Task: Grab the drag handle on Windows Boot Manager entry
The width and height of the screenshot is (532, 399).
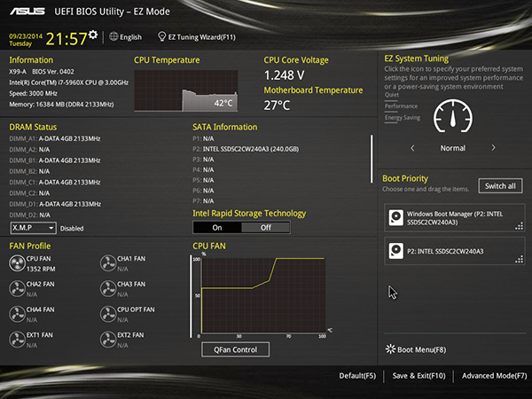Action: 519,226
